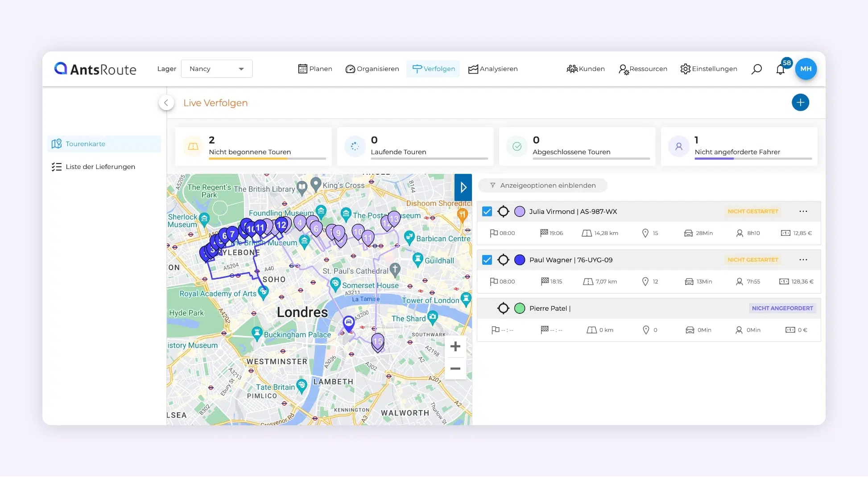Expand the map with blue arrow

(x=463, y=187)
